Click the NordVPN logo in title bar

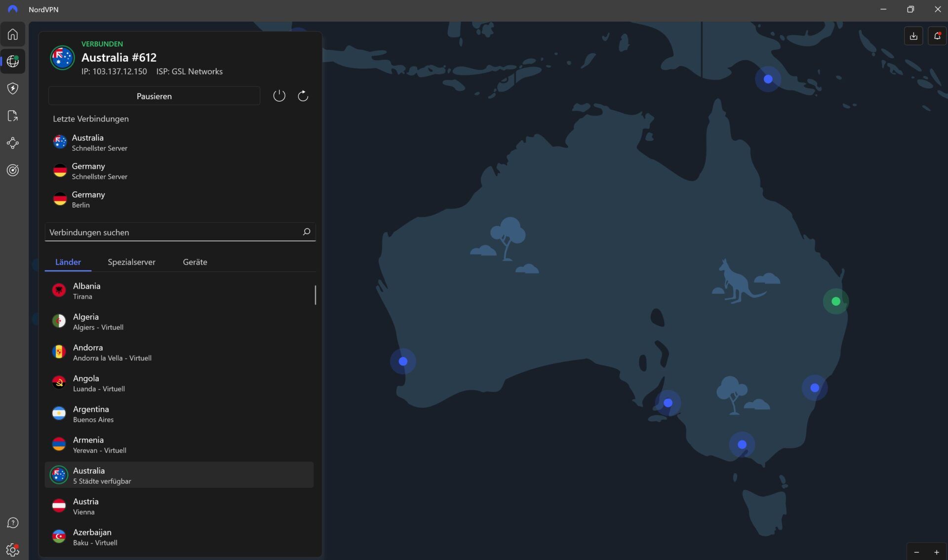(x=13, y=9)
